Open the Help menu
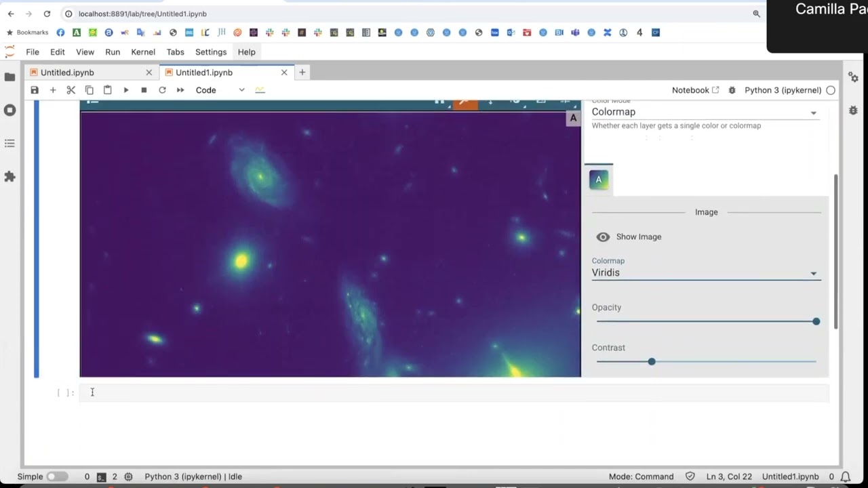This screenshot has height=488, width=868. (246, 52)
